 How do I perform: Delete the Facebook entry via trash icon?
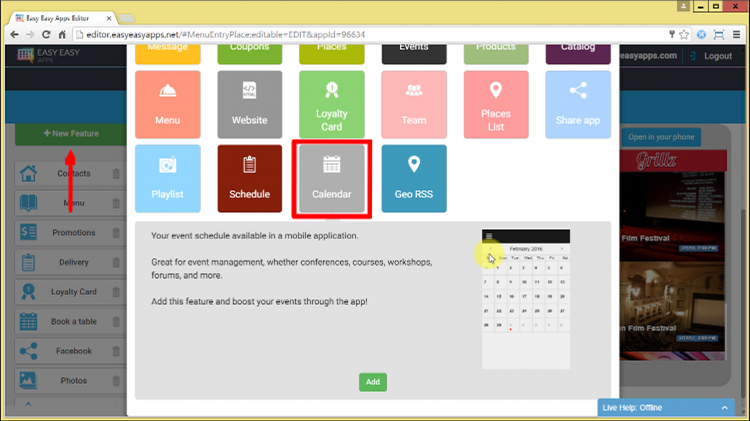[116, 352]
